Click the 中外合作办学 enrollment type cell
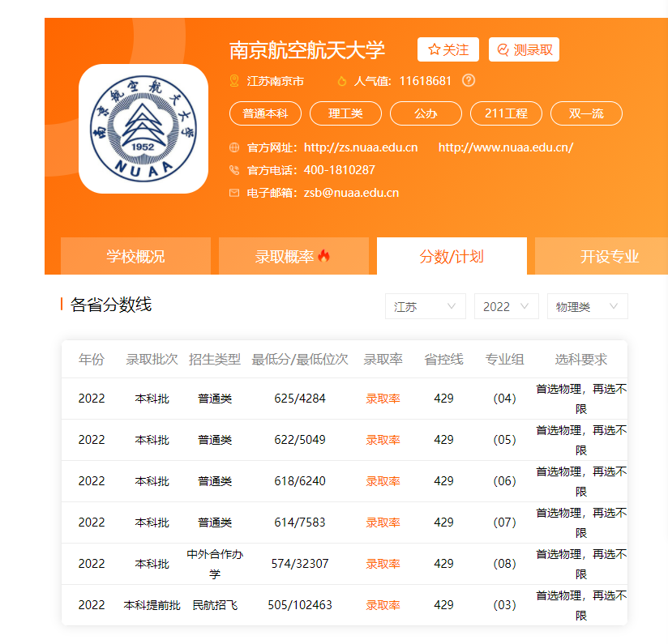The image size is (668, 644). (x=215, y=564)
